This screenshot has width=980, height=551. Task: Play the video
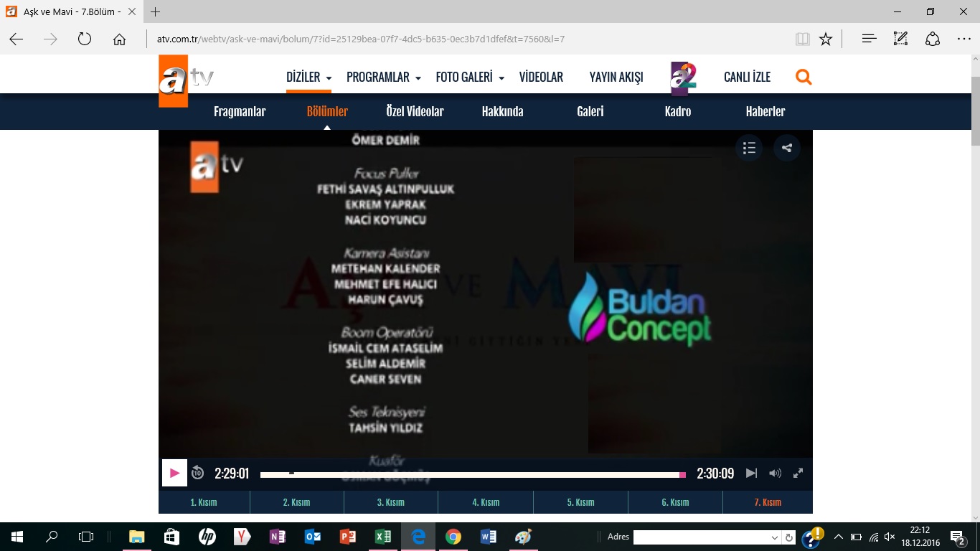click(174, 473)
